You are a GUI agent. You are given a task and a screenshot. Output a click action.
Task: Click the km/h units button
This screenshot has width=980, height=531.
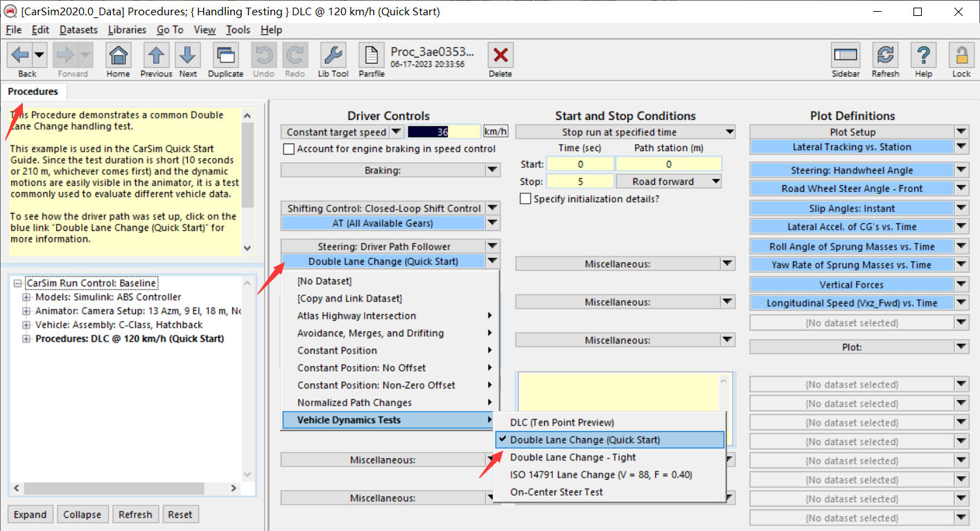tap(496, 132)
